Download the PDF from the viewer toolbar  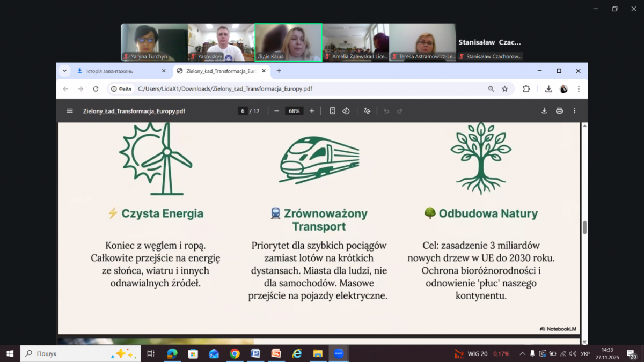[544, 111]
